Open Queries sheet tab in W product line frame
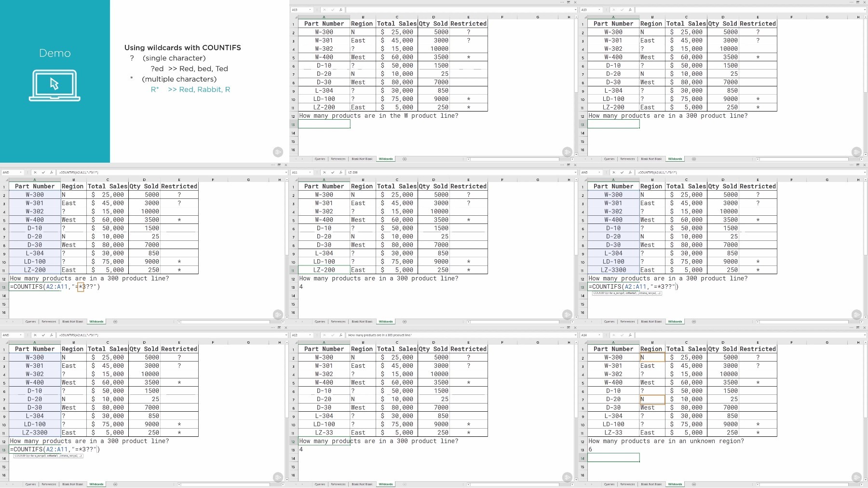Screen dimensions: 868x488 click(320, 159)
